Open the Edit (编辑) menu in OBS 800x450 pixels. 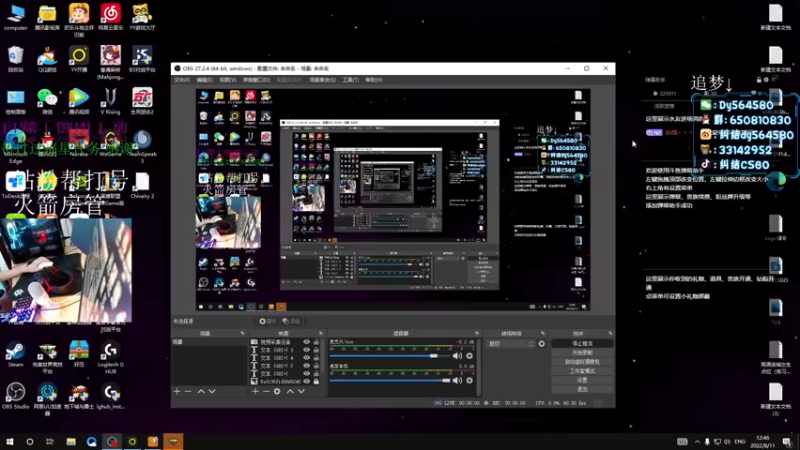(x=204, y=80)
